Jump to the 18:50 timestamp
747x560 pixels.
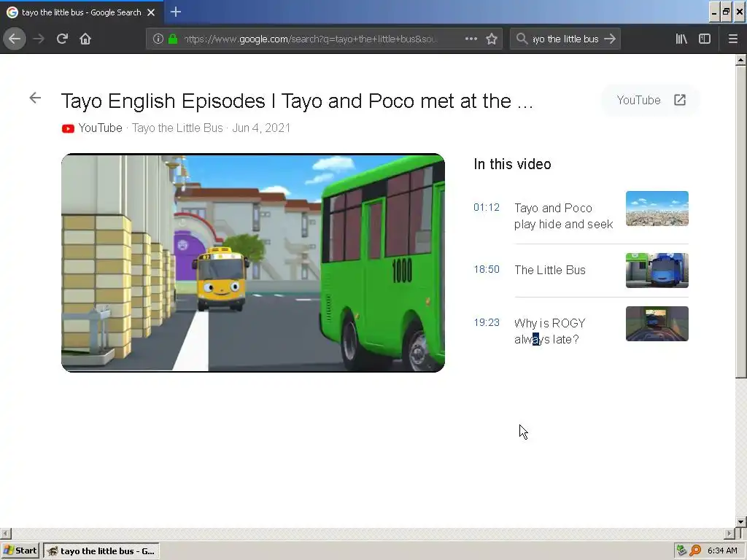[x=487, y=269]
